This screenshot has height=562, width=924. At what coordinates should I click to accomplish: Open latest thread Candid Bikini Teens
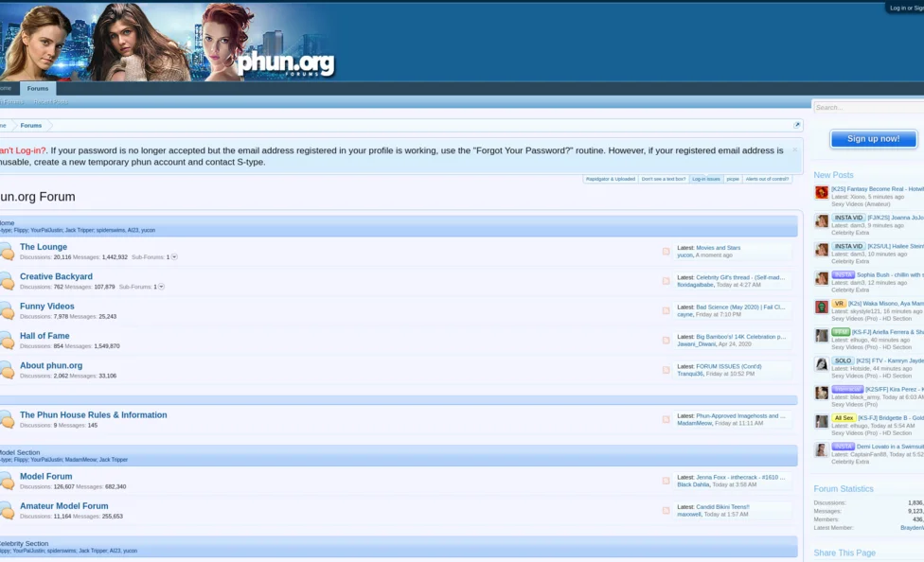pos(722,506)
